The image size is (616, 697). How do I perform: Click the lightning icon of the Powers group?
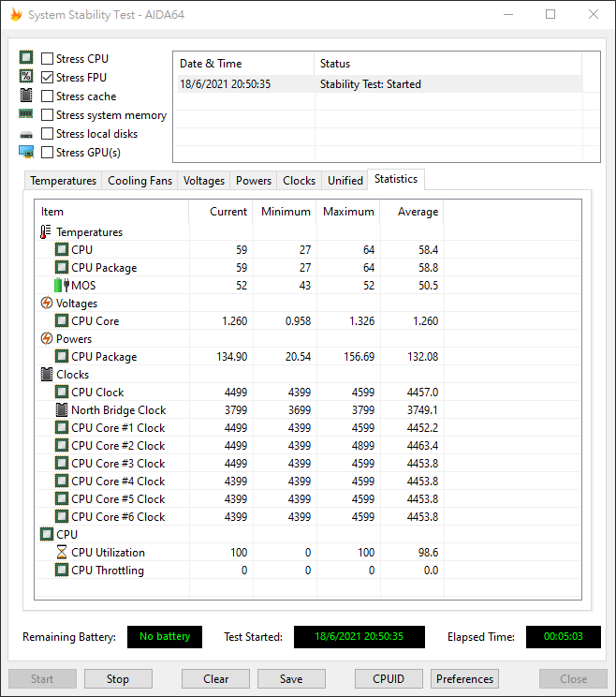coord(47,339)
